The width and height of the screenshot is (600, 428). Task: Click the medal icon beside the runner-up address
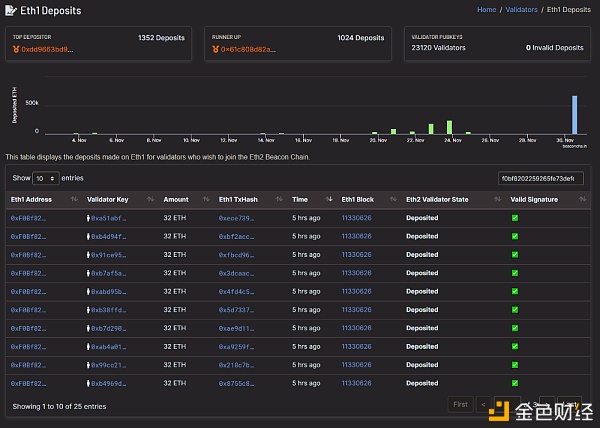coord(215,49)
